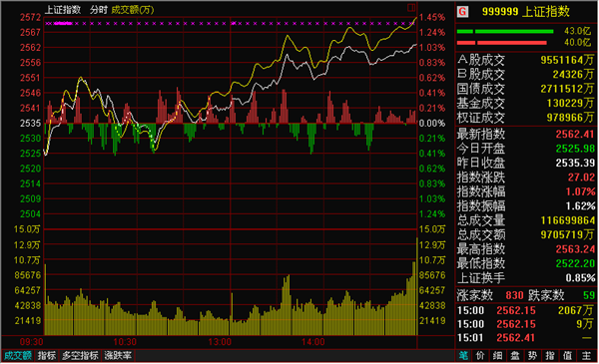Click the 15:01 latest tick row
The image size is (599, 364).
(x=526, y=338)
